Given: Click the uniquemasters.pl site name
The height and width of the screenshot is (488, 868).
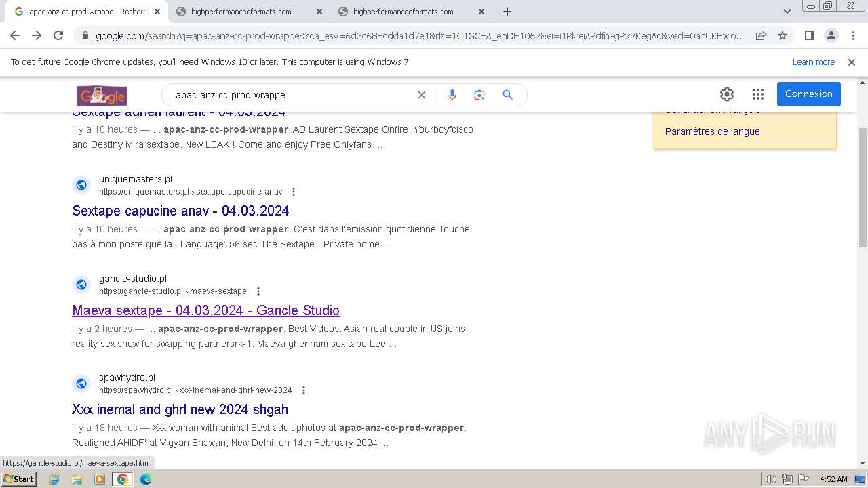Looking at the screenshot, I should [x=136, y=179].
